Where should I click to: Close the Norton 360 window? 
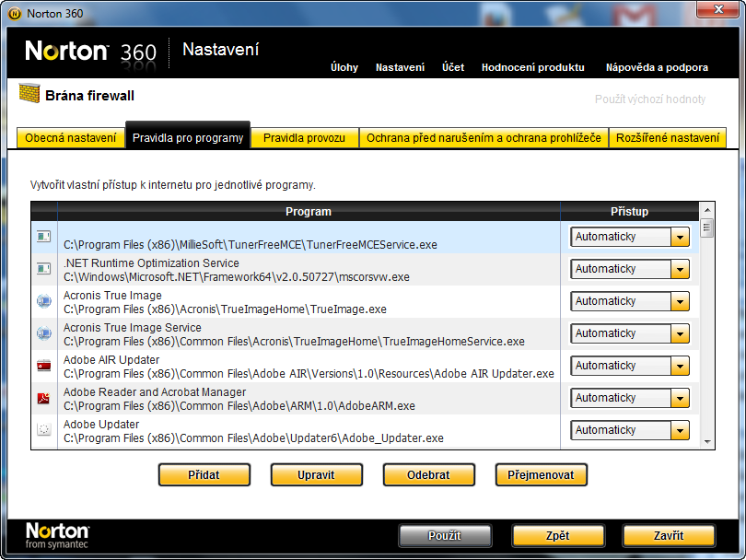718,9
